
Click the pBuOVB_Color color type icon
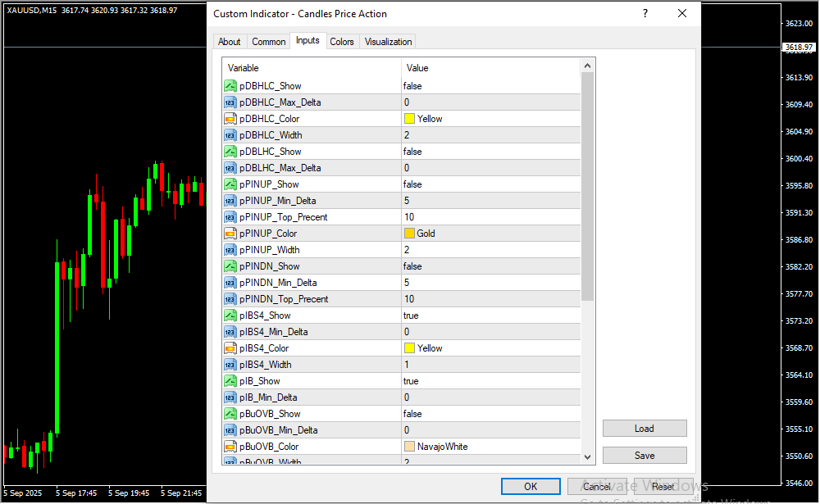point(230,447)
